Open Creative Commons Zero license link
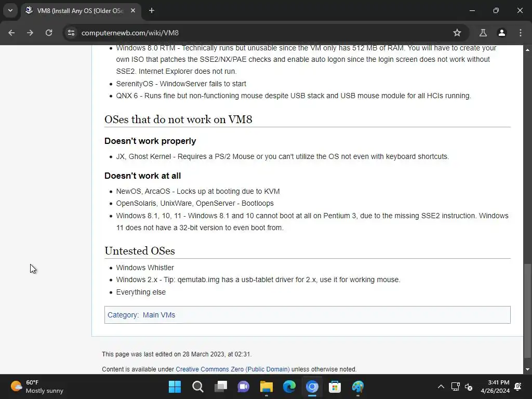 [x=233, y=369]
